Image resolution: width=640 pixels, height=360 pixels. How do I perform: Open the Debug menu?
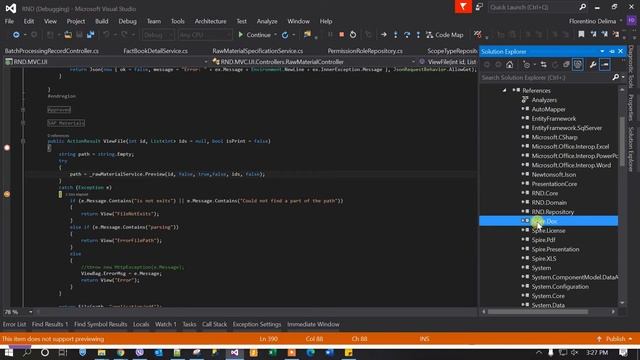tap(127, 21)
